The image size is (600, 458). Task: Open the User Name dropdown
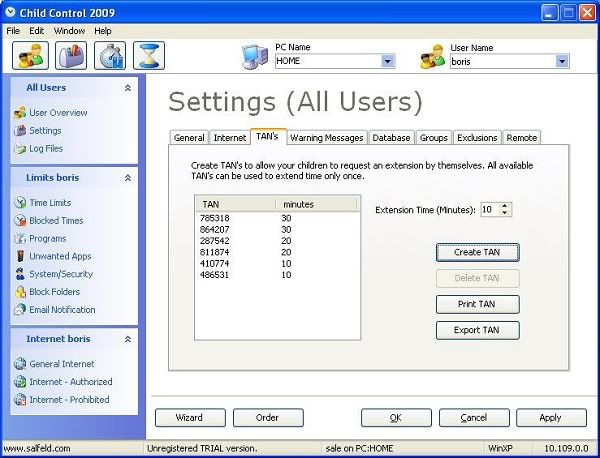(x=562, y=61)
